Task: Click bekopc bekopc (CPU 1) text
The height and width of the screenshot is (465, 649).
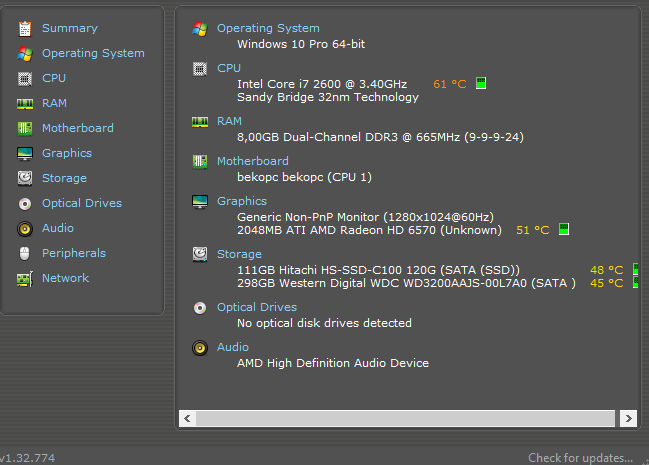Action: [x=304, y=177]
